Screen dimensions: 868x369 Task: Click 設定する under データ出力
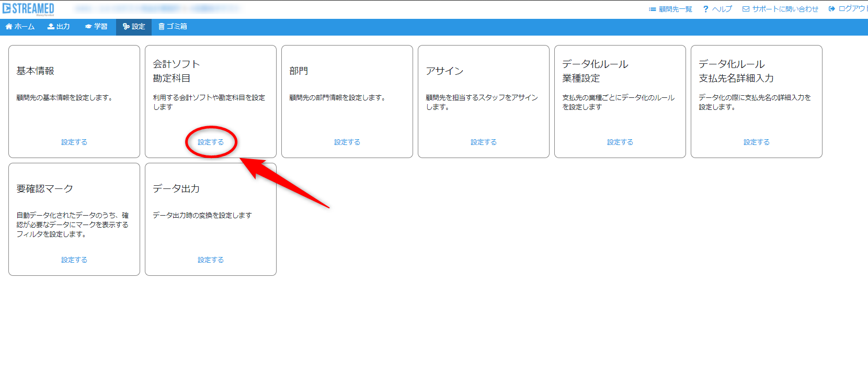click(x=211, y=260)
